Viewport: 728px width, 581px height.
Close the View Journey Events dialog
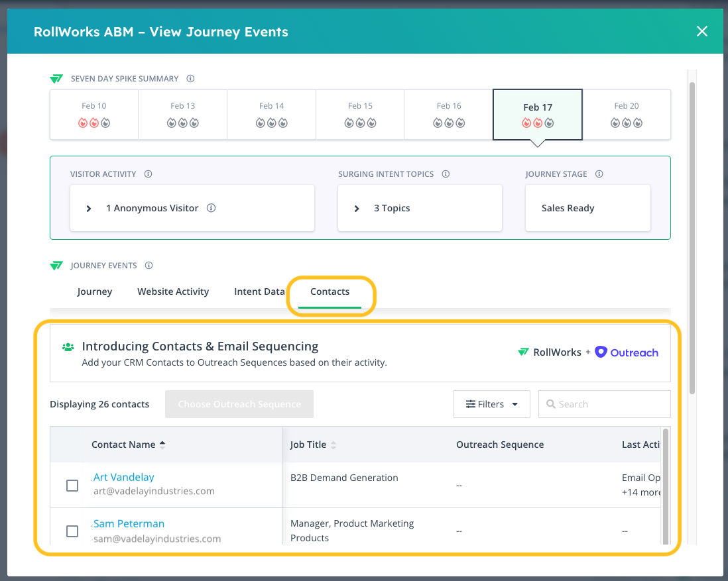[x=701, y=32]
